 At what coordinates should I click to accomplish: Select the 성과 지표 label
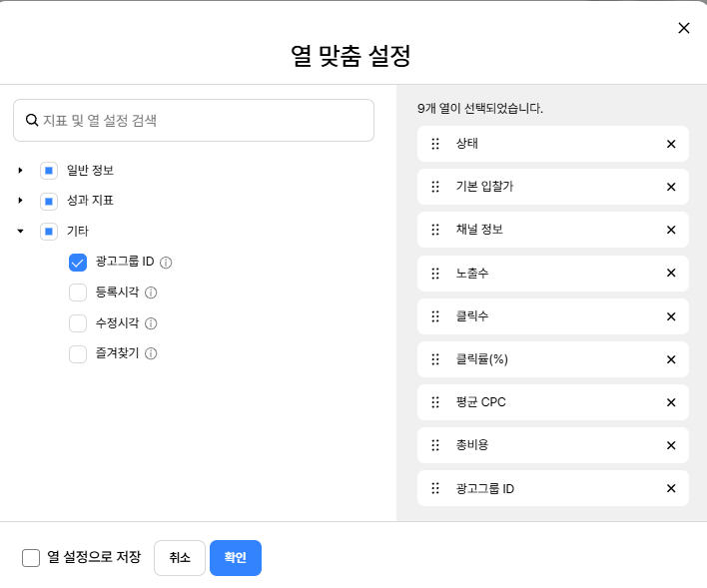pyautogui.click(x=90, y=201)
